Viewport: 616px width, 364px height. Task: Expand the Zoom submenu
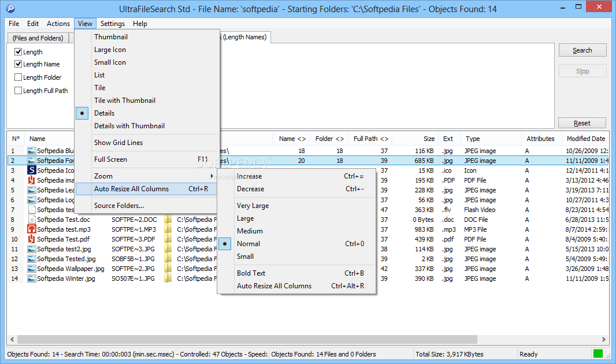point(146,176)
